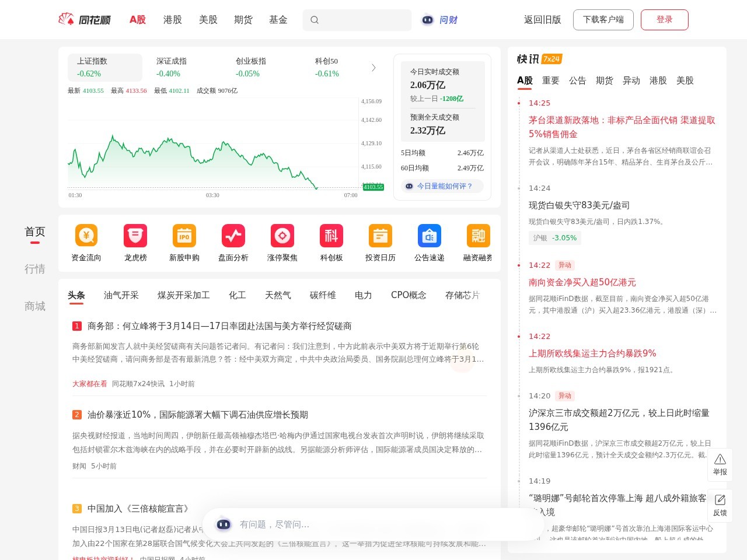Switch to the 油气开采 topic tab
Screen dimensions: 747x560
click(121, 295)
